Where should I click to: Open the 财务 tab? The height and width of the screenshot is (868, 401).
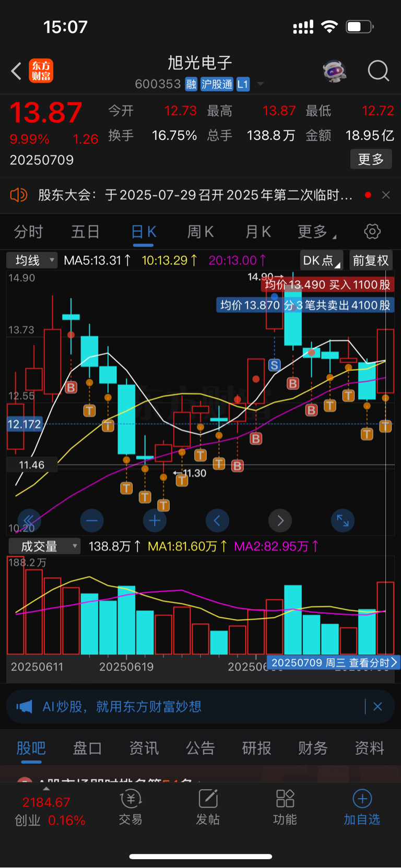click(313, 748)
